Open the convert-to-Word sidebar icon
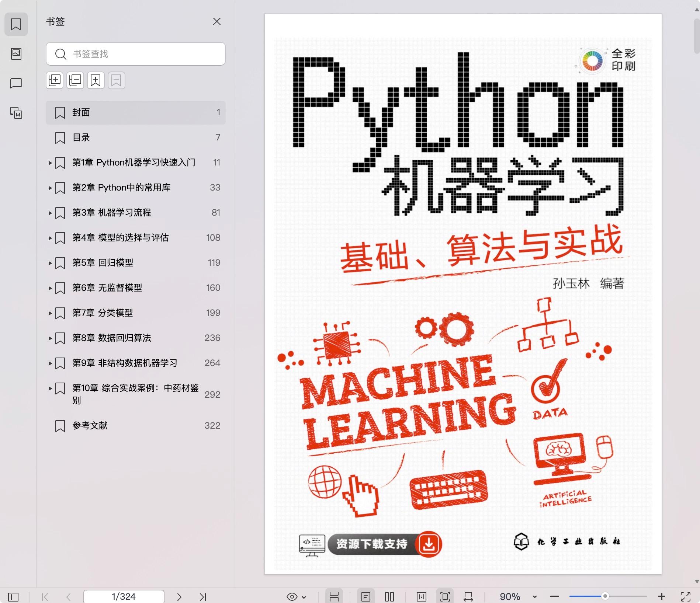700x603 pixels. pos(16,113)
